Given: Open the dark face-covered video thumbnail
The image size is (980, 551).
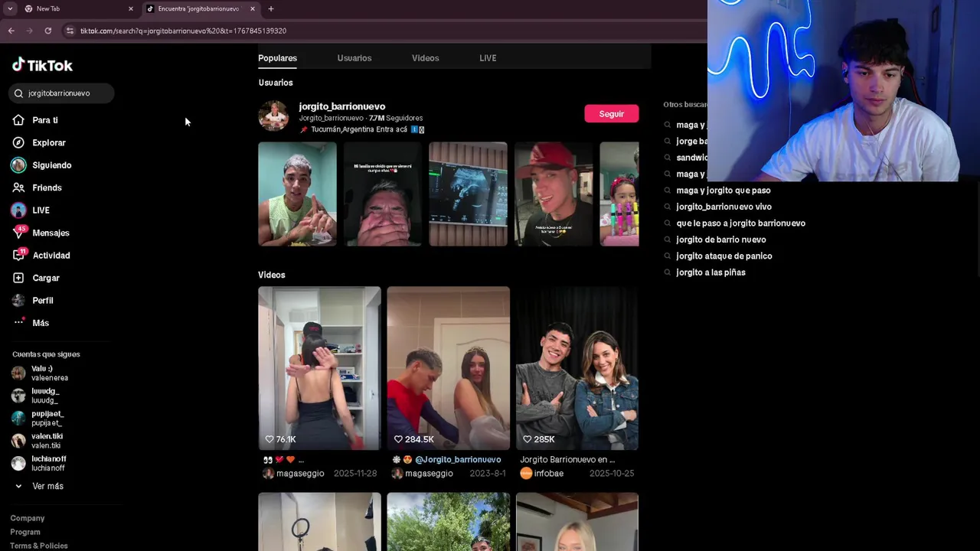Looking at the screenshot, I should click(382, 194).
